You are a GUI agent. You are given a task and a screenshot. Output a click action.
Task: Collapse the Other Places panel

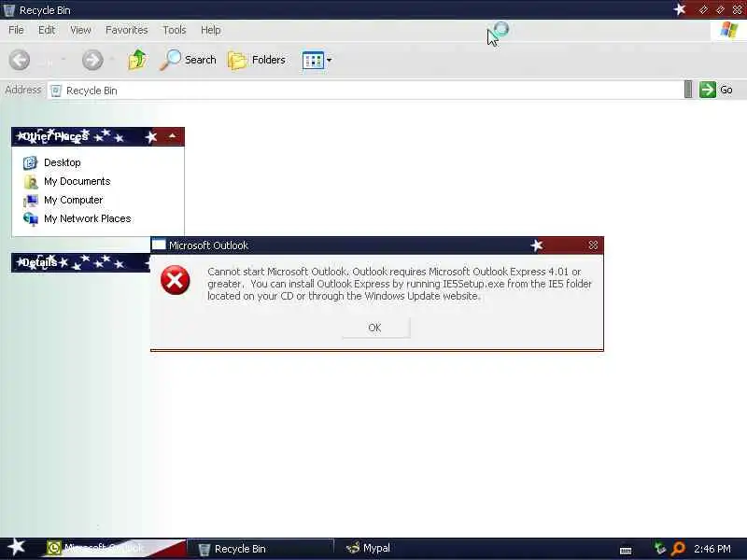pos(172,136)
